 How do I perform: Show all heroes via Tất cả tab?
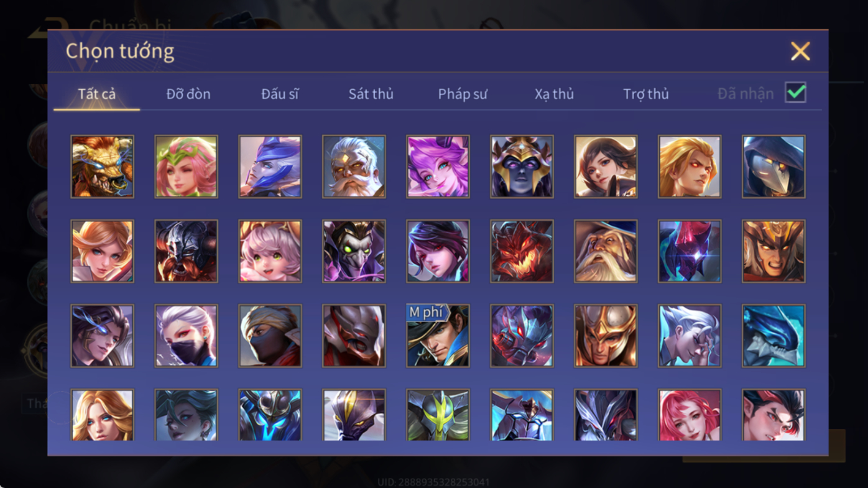(97, 94)
